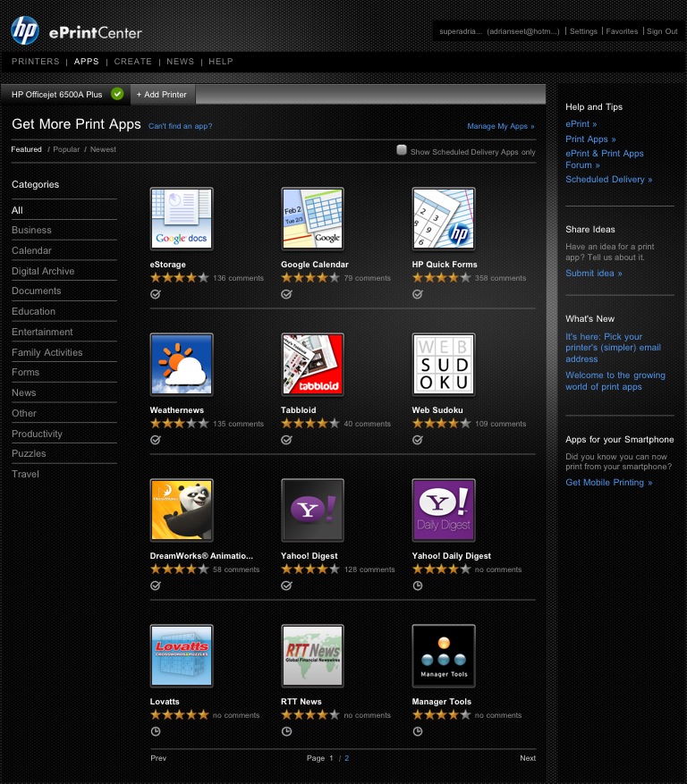Click check mark icon under Tabbloid
Screen dimensions: 687x784
(286, 440)
